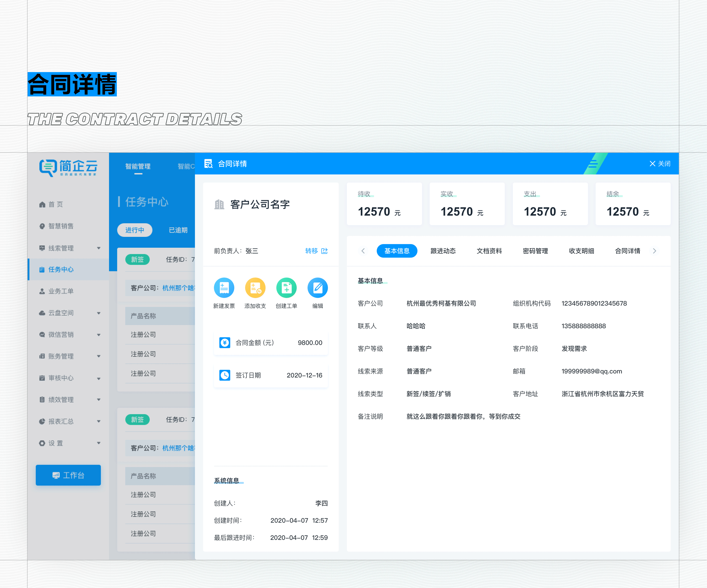This screenshot has height=588, width=707.
Task: Open the 密码管理 tab
Action: [x=535, y=251]
